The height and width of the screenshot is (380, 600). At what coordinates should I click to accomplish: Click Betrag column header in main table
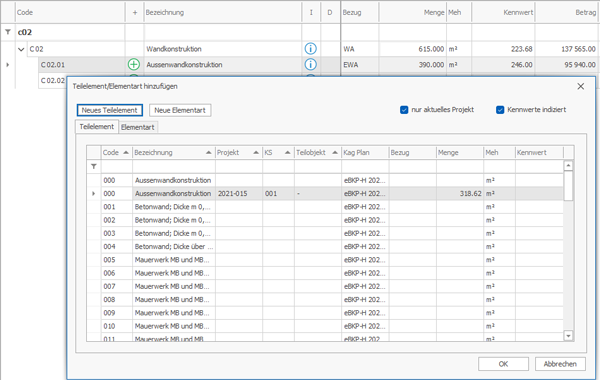(567, 13)
